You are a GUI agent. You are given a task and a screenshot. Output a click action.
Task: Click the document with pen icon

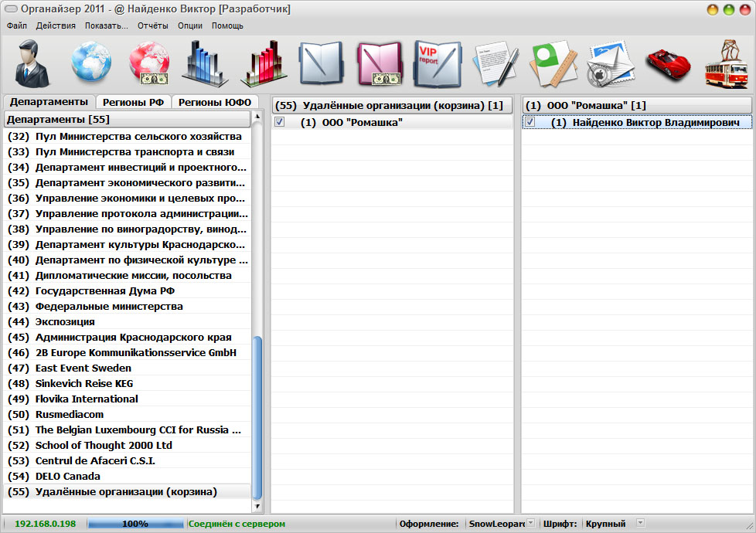(x=495, y=64)
